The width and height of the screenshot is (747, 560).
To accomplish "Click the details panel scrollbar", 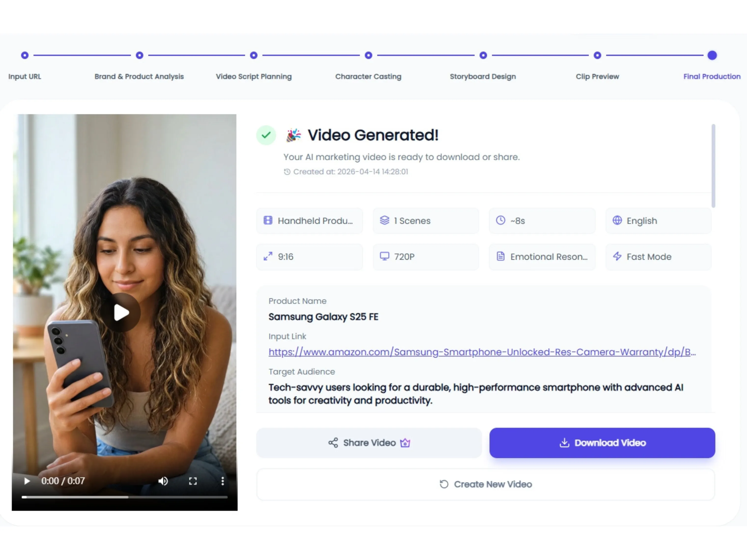I will tap(713, 165).
